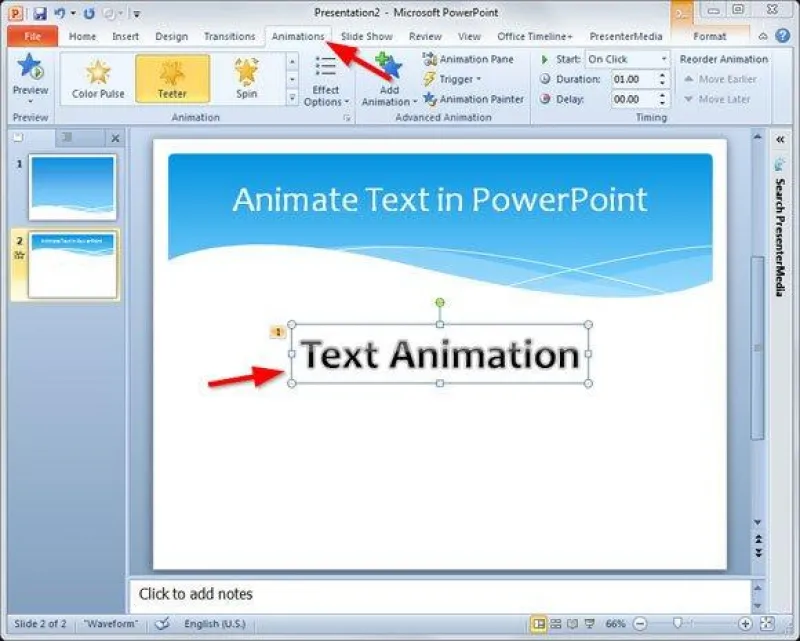Go to previous slide double-arrow button

point(758,539)
